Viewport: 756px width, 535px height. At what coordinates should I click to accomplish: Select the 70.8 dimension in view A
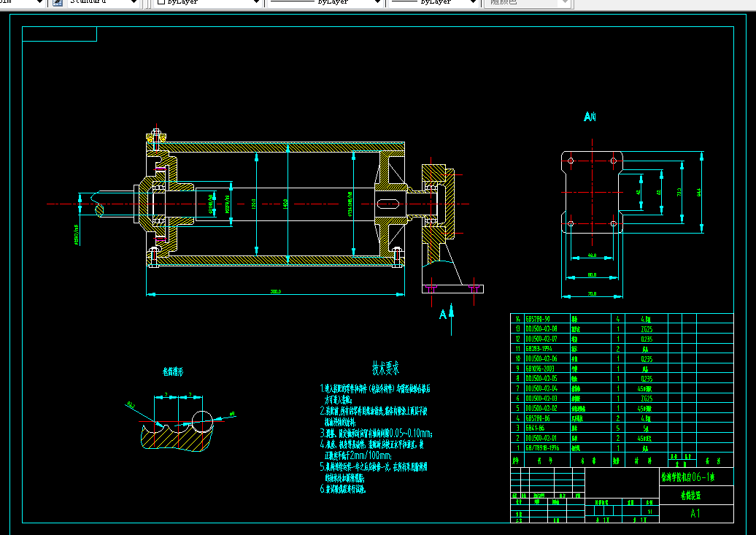point(592,293)
